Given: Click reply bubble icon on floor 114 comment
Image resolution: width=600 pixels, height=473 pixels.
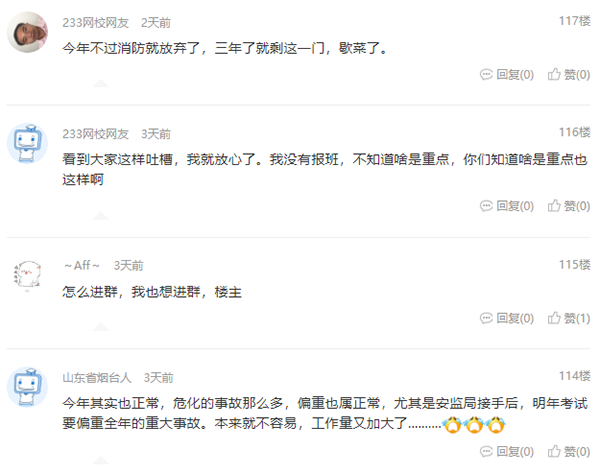Looking at the screenshot, I should point(486,452).
